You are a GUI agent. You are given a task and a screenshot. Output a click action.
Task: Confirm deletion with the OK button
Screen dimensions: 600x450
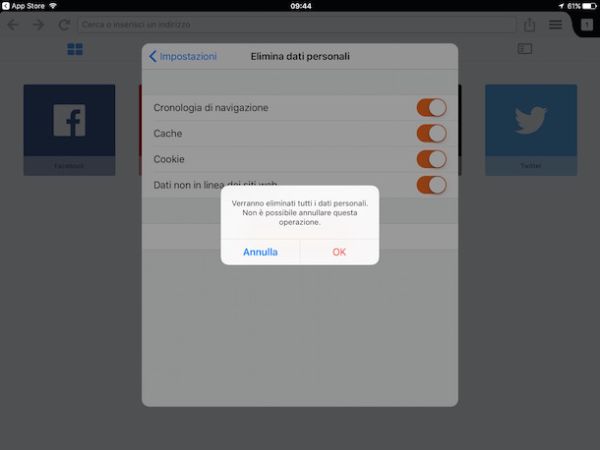point(339,252)
